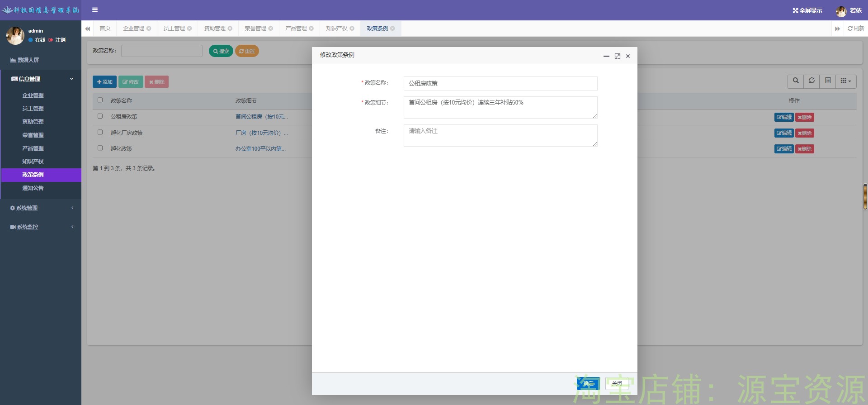Click the green 搜索 button
Screen dimensions: 868x405
click(221, 51)
